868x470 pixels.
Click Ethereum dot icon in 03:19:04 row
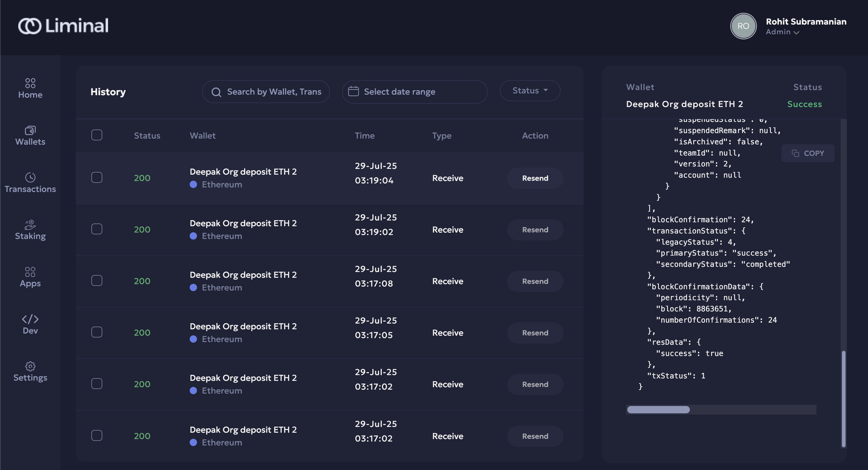[x=193, y=184]
